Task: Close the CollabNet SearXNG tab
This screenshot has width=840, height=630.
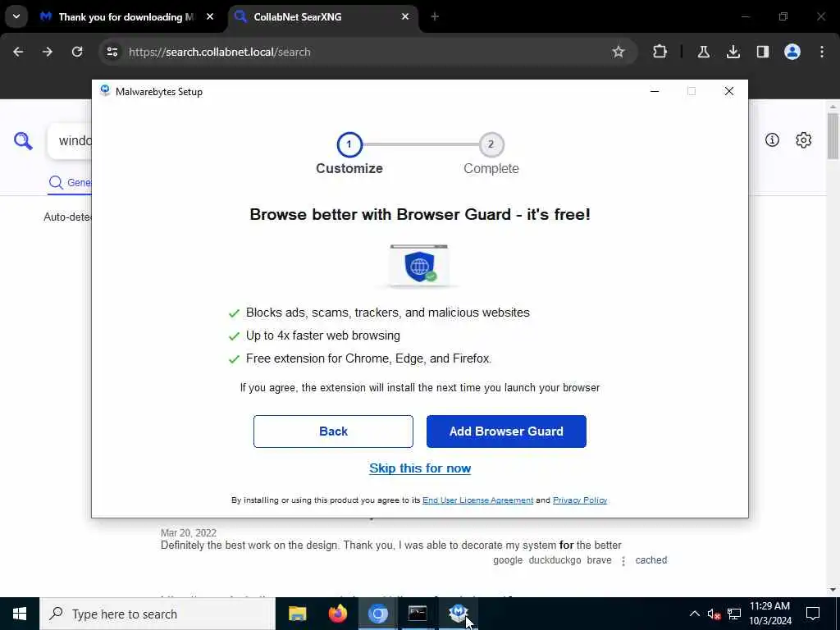Action: click(x=405, y=17)
